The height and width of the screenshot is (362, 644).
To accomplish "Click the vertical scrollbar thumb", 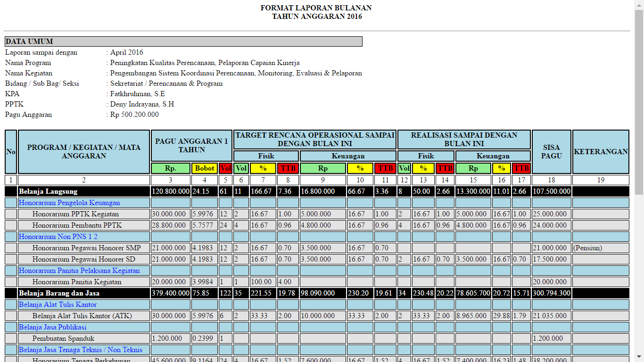I will 639,101.
